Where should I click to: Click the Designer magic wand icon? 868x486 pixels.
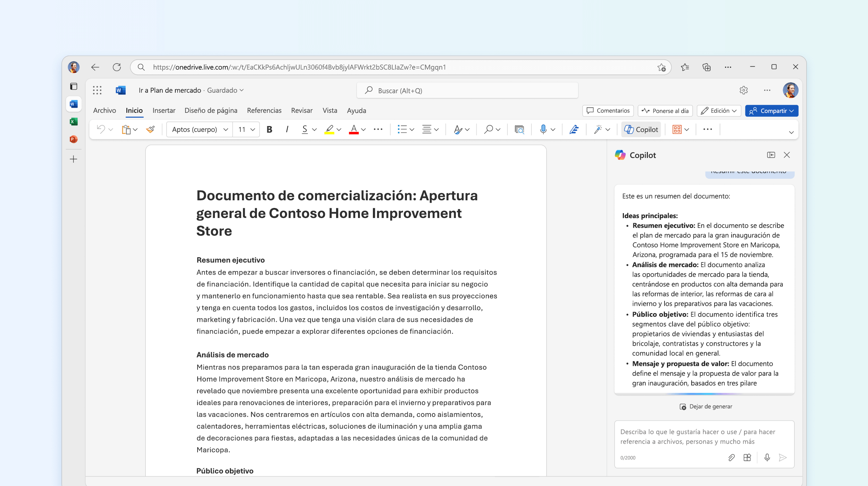point(598,129)
